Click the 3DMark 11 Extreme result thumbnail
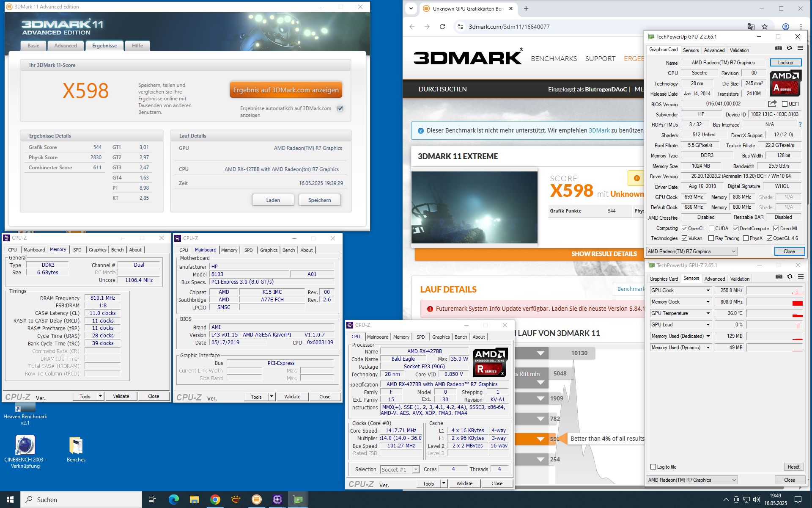Image resolution: width=812 pixels, height=508 pixels. 474,207
